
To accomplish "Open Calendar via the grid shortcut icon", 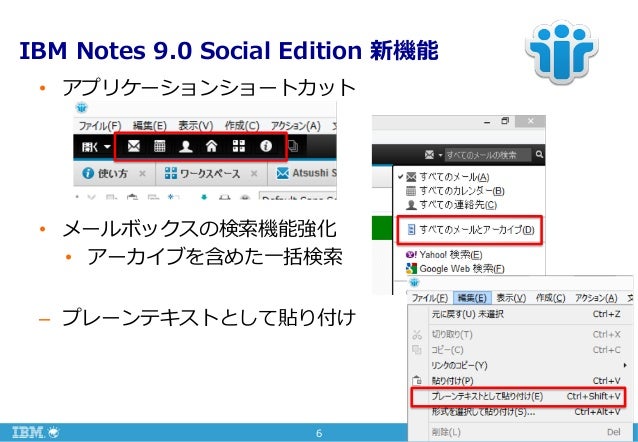I will tap(160, 146).
